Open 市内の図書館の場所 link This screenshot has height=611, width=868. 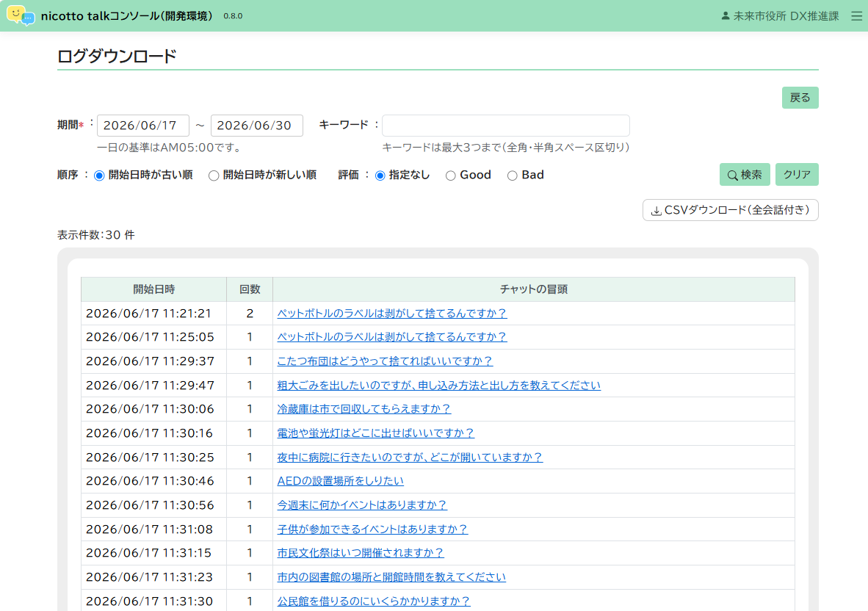(391, 577)
